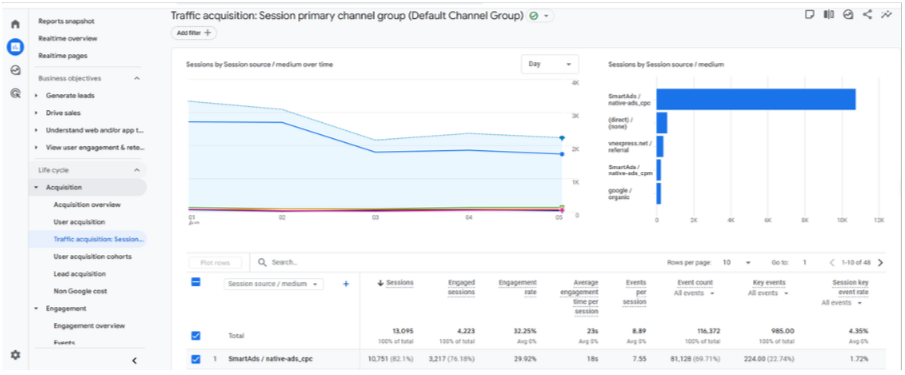
Task: Uncheck the SmartAds / native-ads_cpc row checkbox
Action: click(196, 359)
